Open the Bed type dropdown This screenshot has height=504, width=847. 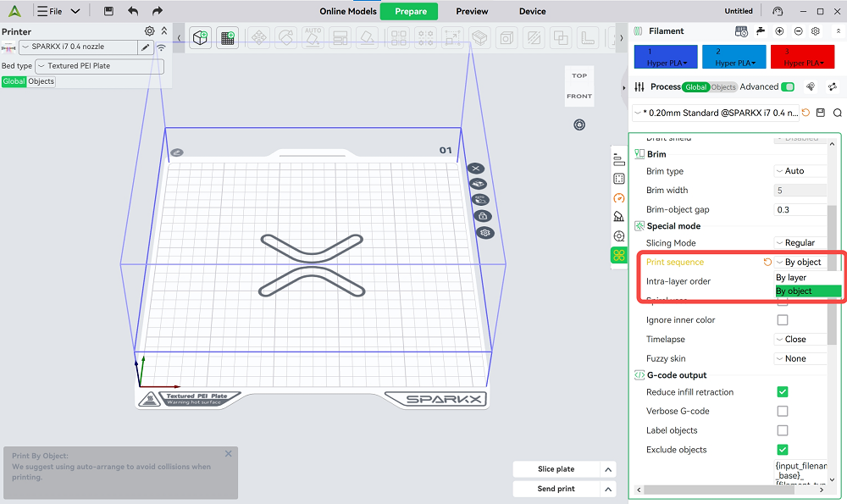100,66
